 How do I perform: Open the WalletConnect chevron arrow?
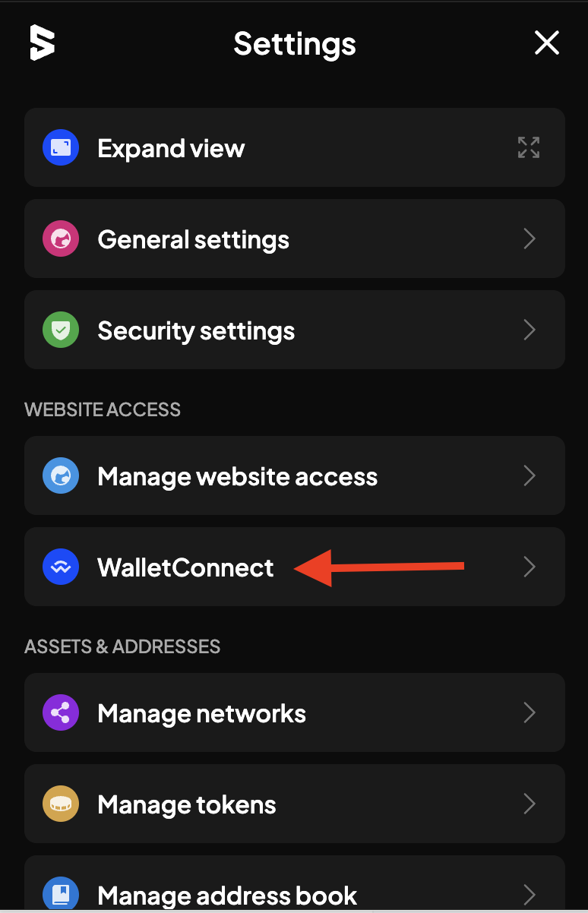tap(530, 567)
